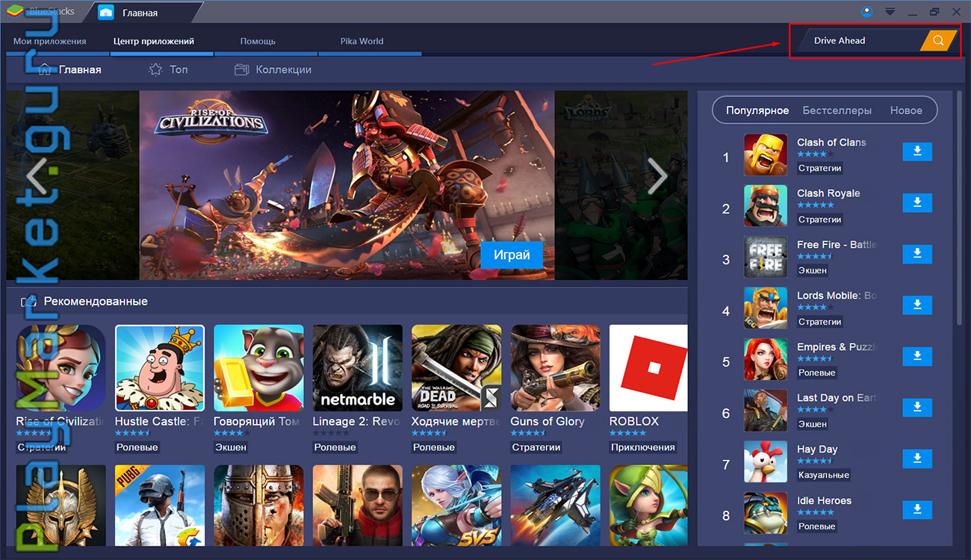Click the Экшен tag under Free Fire
971x560 pixels.
(813, 270)
